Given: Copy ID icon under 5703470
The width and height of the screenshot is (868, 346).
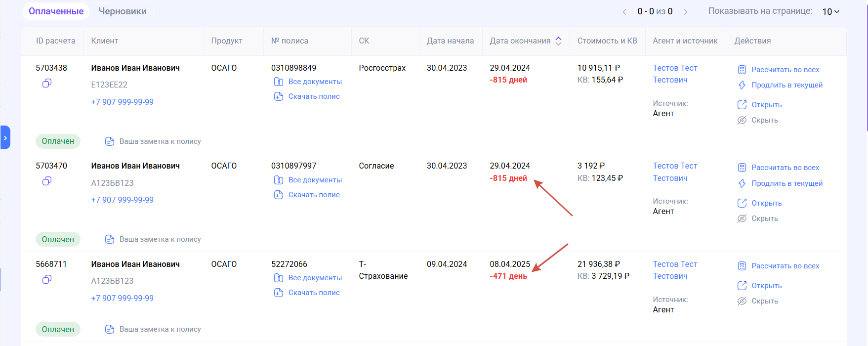Looking at the screenshot, I should point(47,181).
